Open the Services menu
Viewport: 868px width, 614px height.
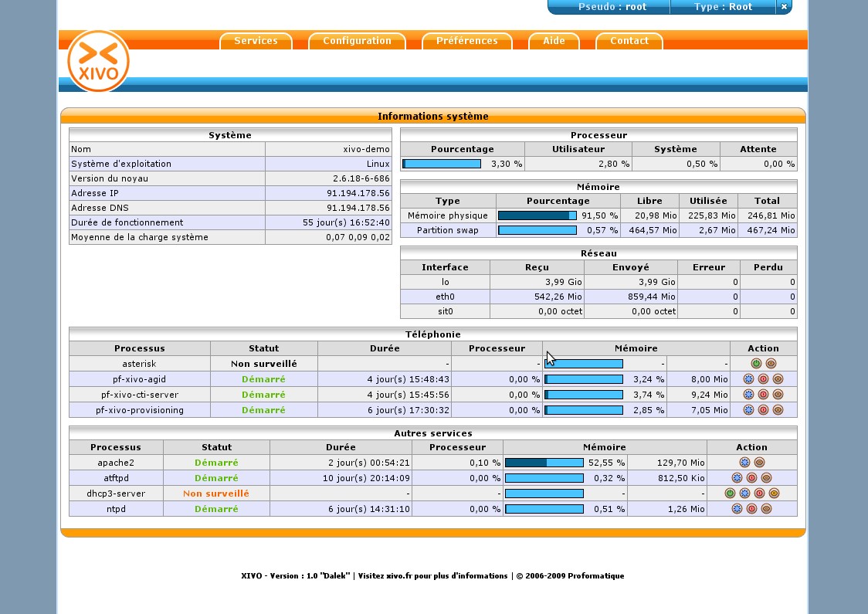click(x=256, y=41)
